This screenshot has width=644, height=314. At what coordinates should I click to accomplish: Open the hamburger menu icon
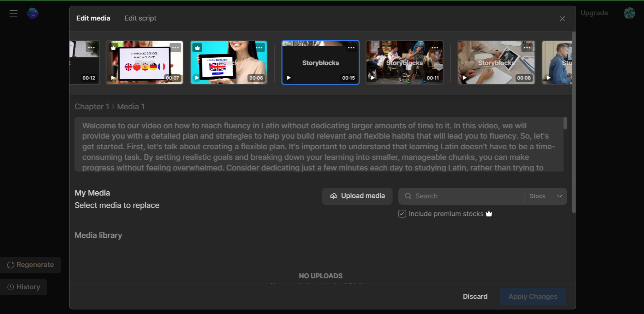[13, 13]
